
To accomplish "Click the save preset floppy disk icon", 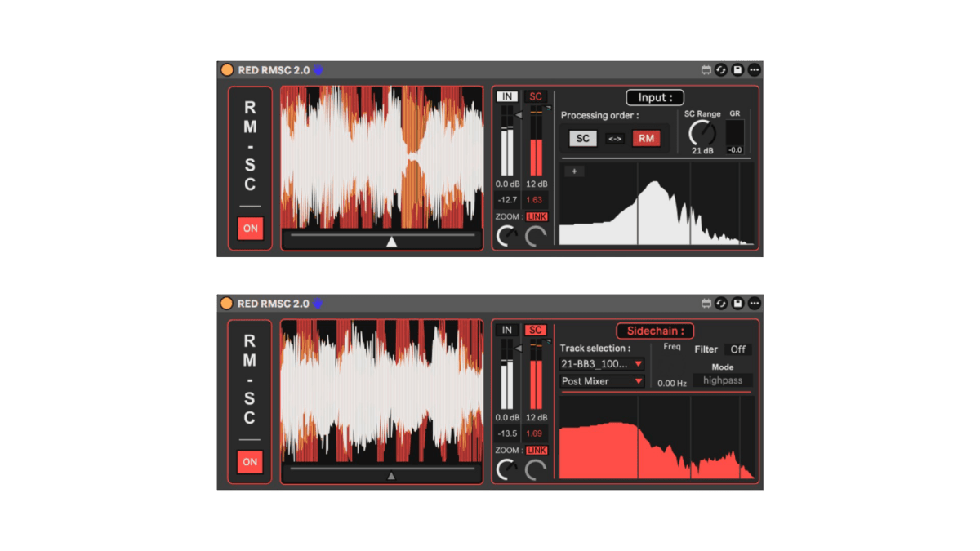I will [736, 70].
